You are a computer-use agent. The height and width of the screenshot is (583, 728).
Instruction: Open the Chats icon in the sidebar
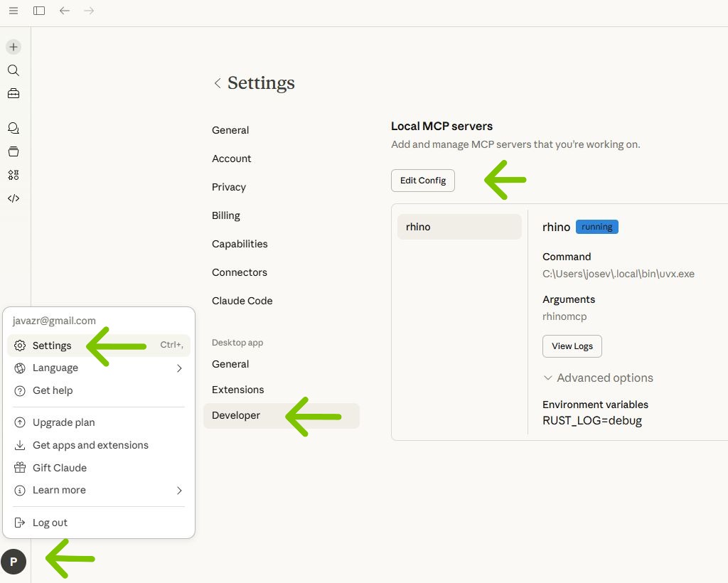pos(13,128)
